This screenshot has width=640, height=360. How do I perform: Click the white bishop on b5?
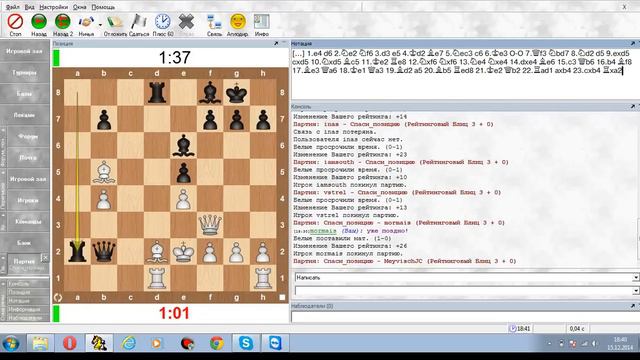104,172
